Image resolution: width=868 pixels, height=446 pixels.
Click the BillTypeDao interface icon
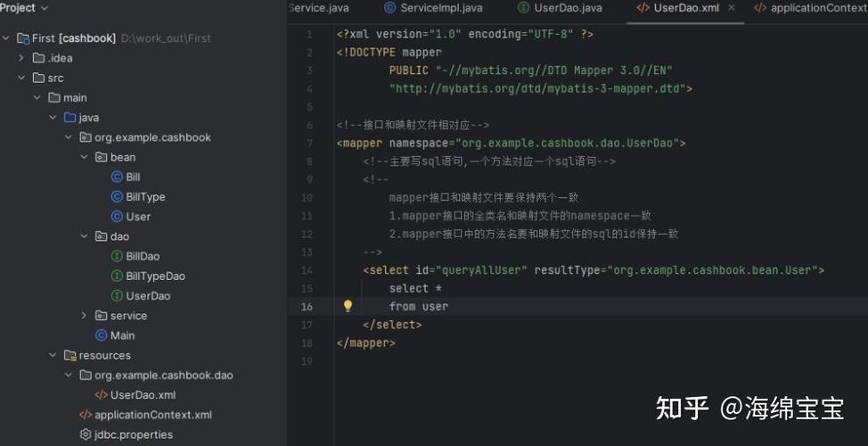(117, 276)
